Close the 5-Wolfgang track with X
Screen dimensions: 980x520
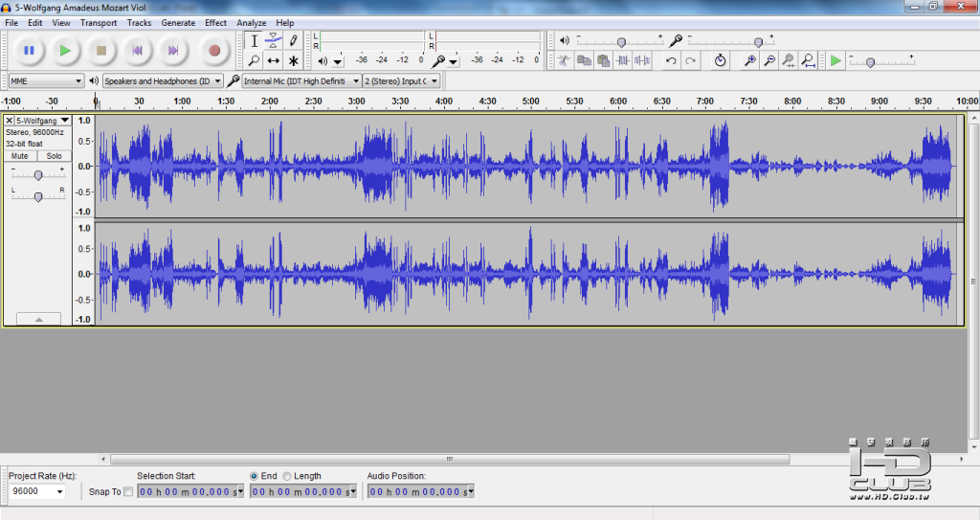click(x=9, y=120)
